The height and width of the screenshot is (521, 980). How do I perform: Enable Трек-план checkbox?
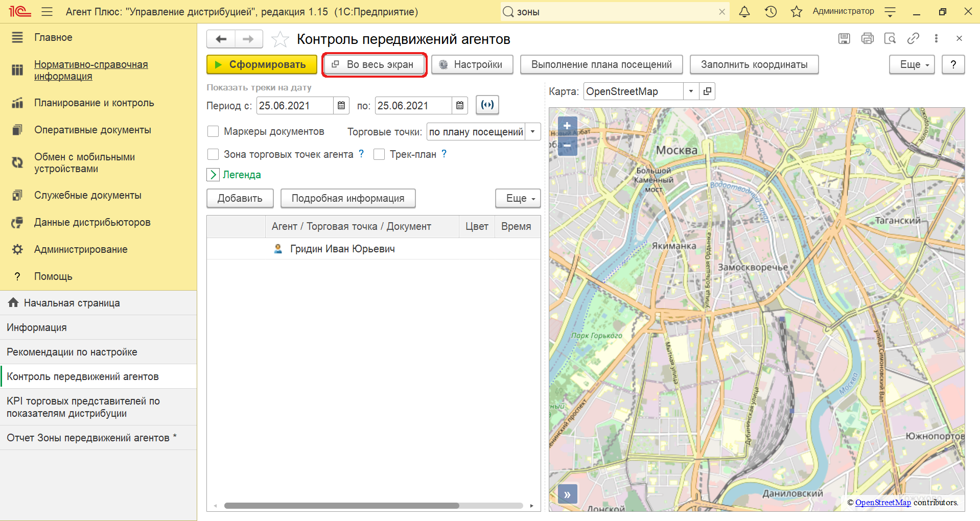pos(379,154)
